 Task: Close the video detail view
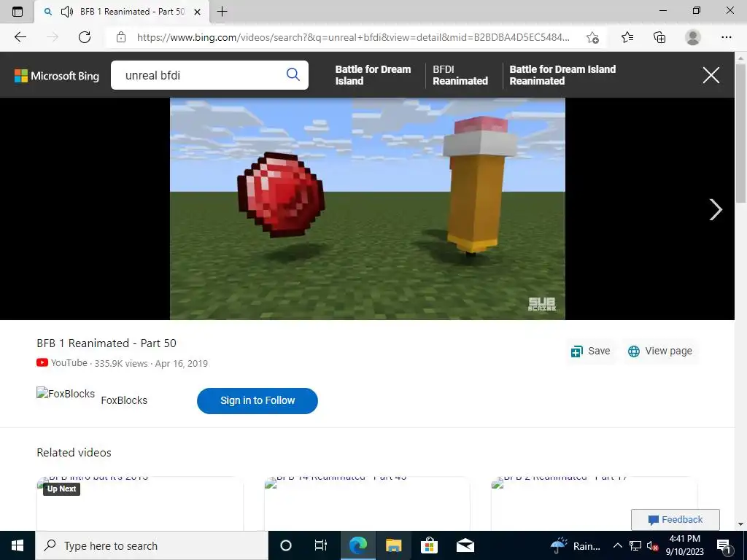[711, 75]
